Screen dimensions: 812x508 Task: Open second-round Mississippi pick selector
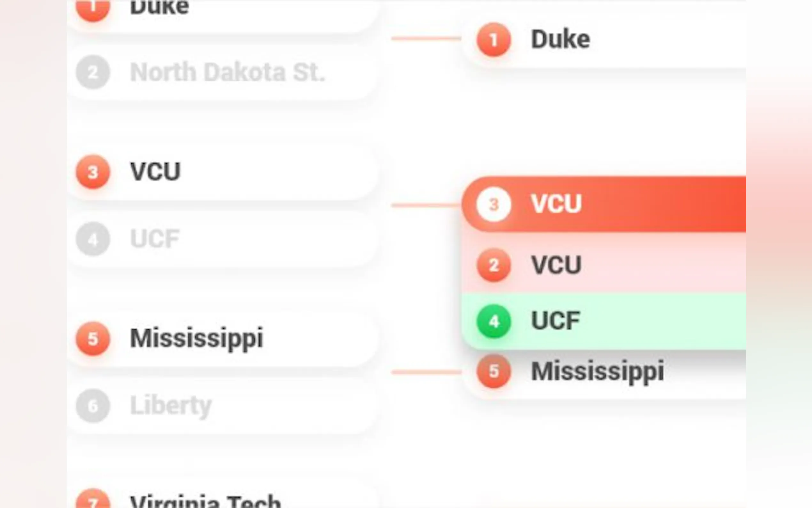click(597, 371)
